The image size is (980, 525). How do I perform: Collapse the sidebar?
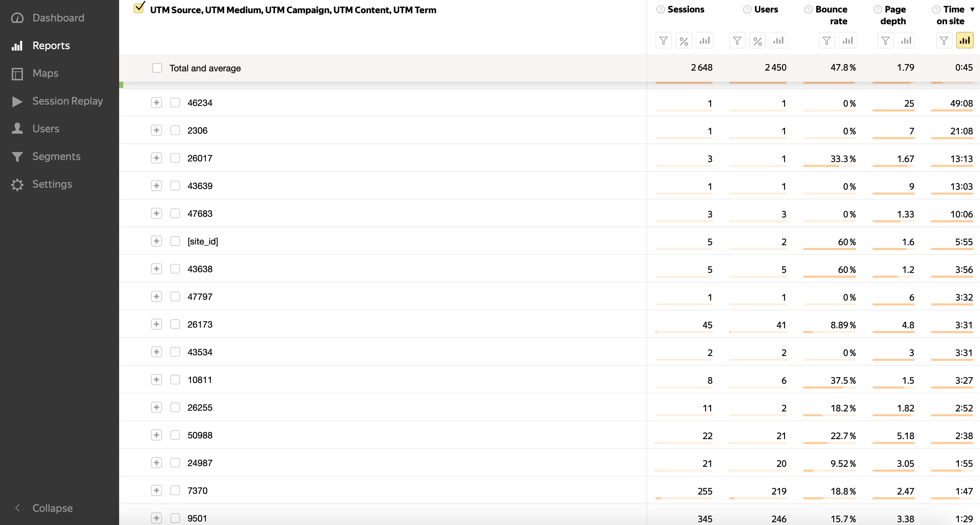pyautogui.click(x=44, y=508)
